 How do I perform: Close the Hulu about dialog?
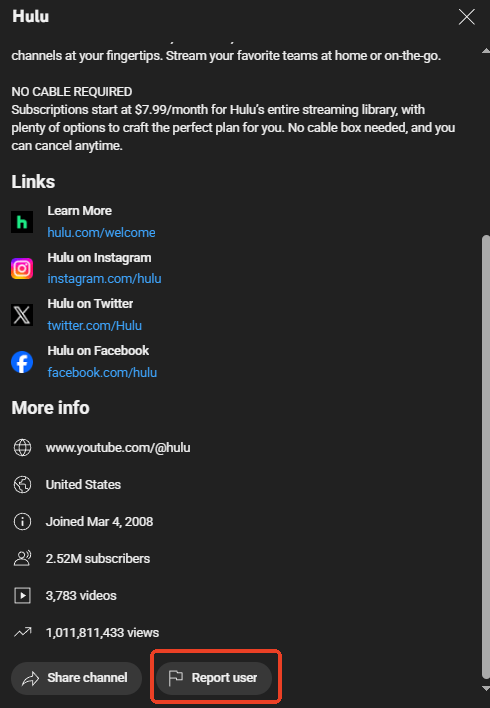coord(467,17)
